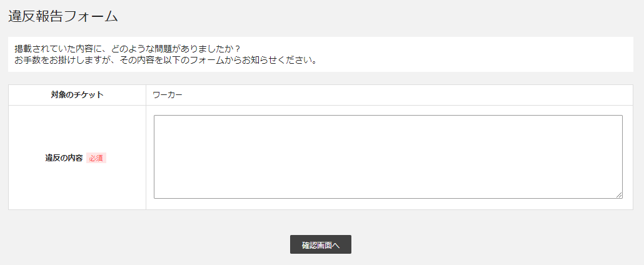
Task: Focus the 違反の内容 text area
Action: (x=388, y=157)
